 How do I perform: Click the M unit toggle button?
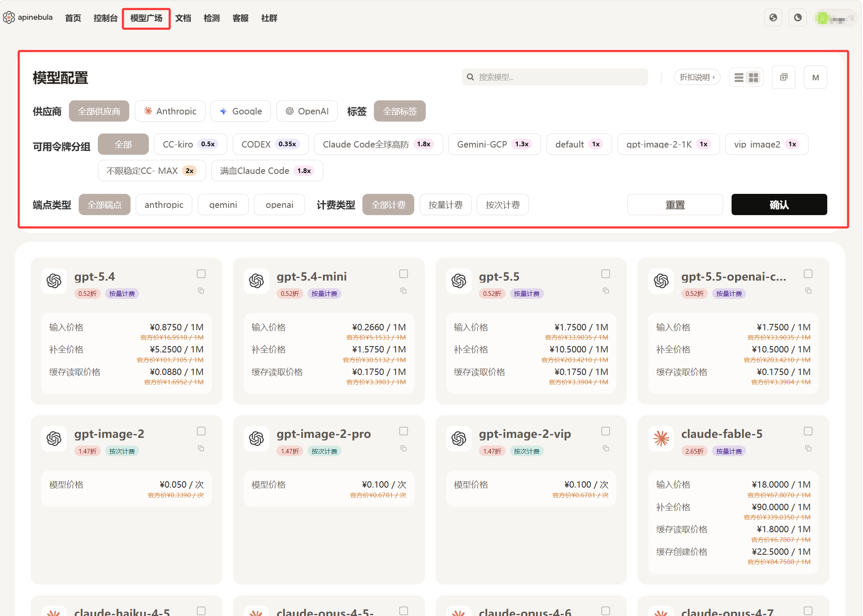[815, 77]
